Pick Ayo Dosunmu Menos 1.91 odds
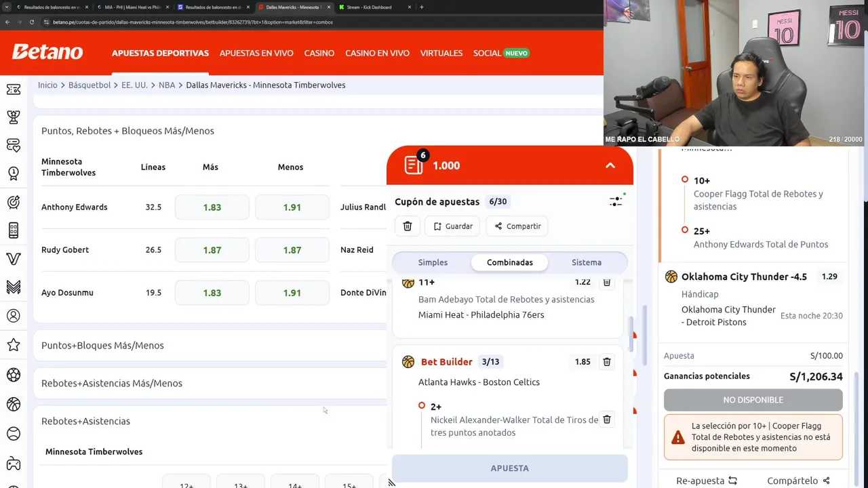Screen dimensions: 868x488 tap(292, 293)
